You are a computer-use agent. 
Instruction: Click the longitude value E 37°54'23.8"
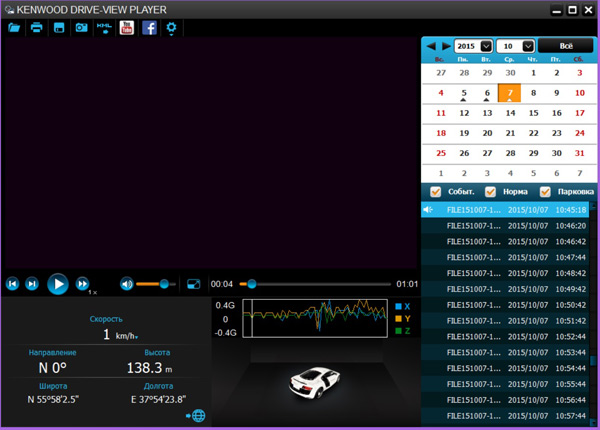(x=158, y=399)
